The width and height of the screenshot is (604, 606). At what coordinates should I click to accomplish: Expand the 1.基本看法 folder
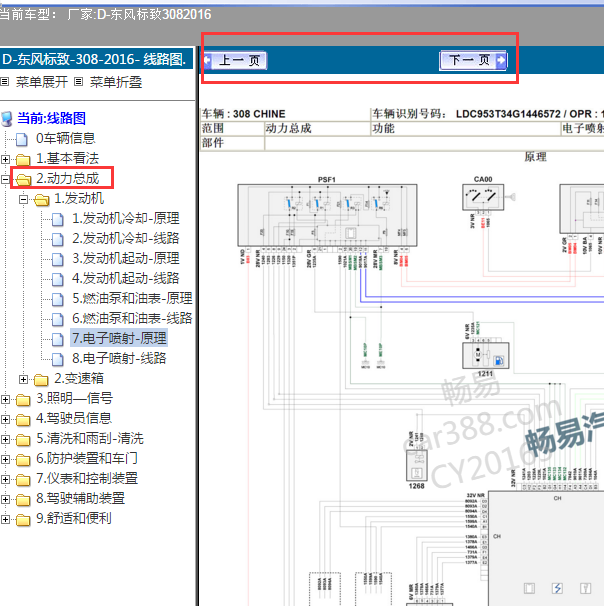(x=5, y=159)
